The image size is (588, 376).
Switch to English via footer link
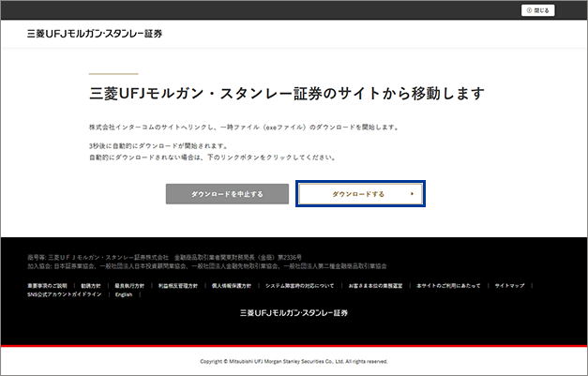point(124,294)
